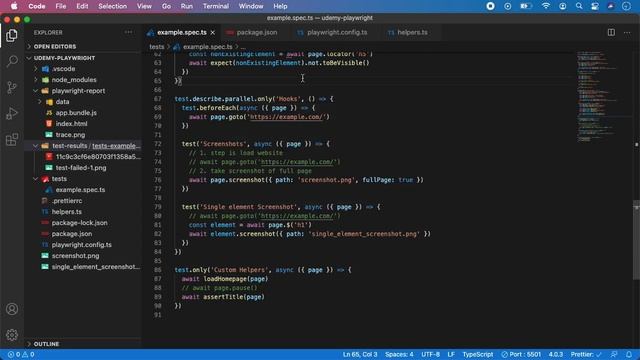Open package-lock.json in explorer
The image size is (640, 360).
79,223
